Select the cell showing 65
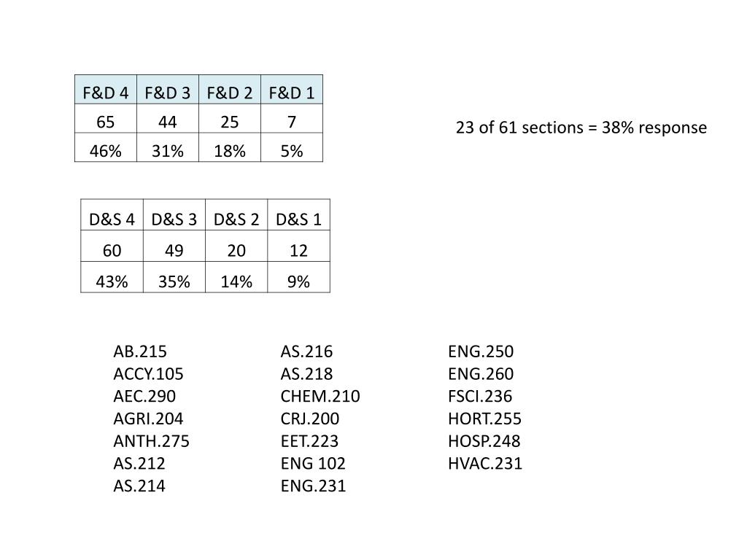Screen dimensions: 747x560 click(x=106, y=119)
